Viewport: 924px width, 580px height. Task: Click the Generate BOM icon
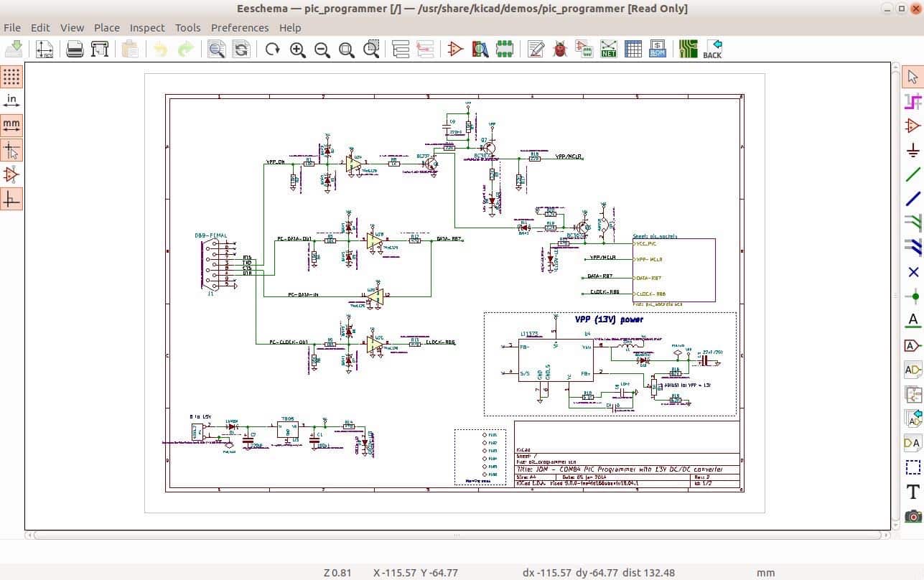pos(658,49)
